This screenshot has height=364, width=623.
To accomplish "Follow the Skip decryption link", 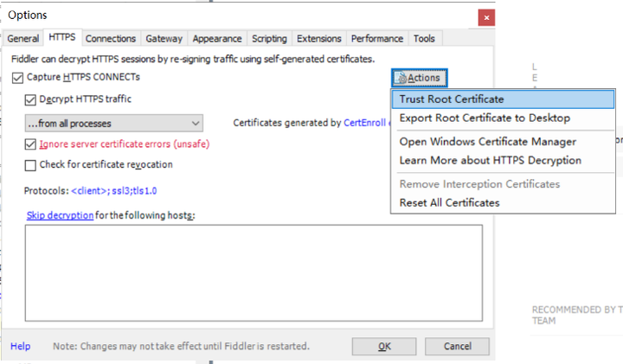I will click(x=60, y=215).
